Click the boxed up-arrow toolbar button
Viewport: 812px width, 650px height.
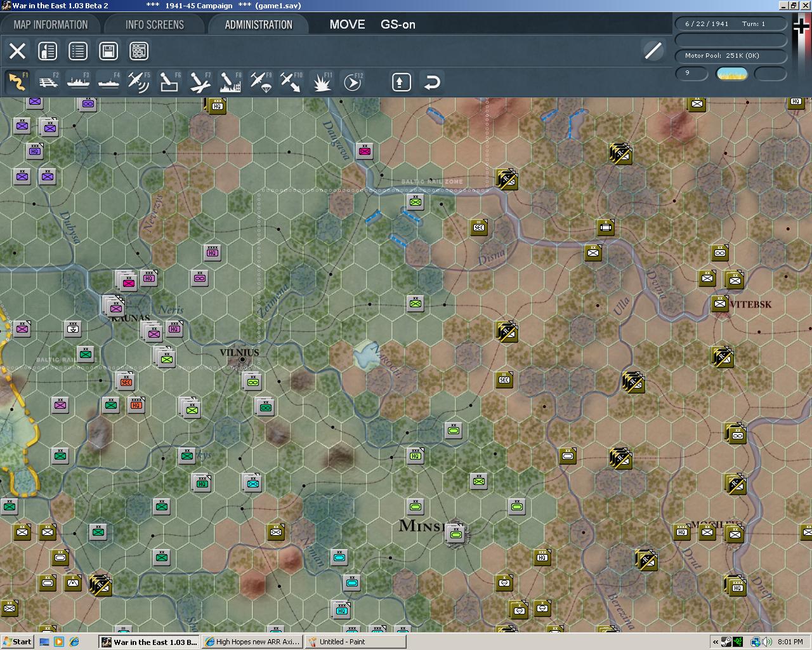[402, 82]
